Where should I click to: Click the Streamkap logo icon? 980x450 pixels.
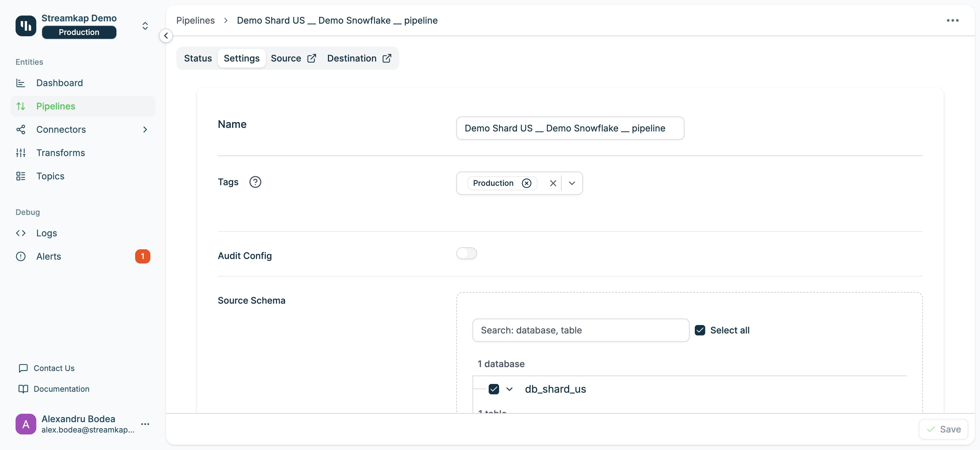pyautogui.click(x=26, y=26)
